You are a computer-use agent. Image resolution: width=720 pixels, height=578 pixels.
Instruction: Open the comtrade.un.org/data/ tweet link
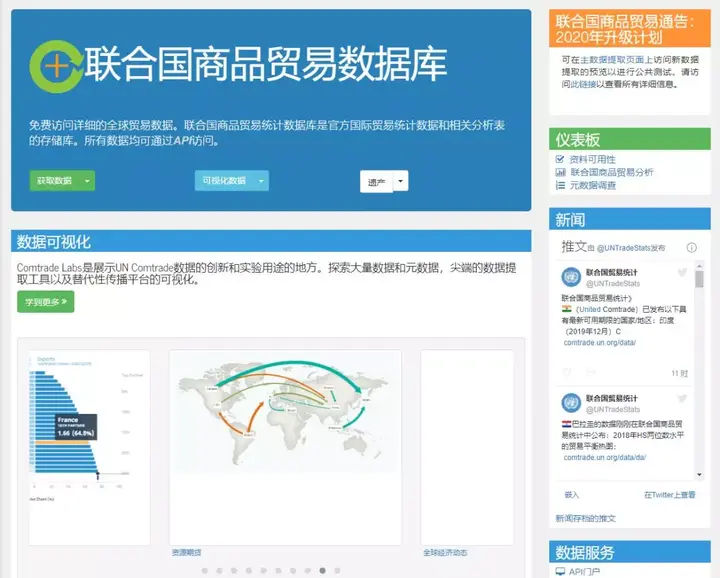point(600,342)
